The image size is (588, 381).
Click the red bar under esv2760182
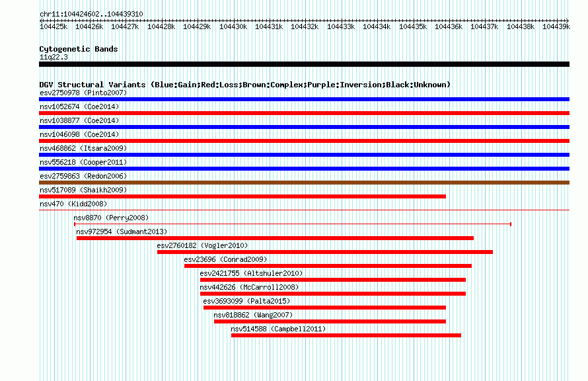coord(325,252)
